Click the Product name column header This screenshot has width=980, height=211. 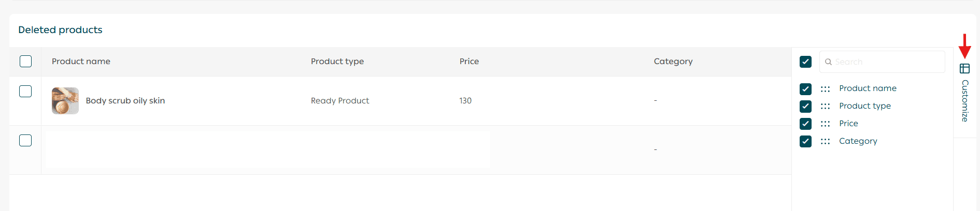pos(81,62)
